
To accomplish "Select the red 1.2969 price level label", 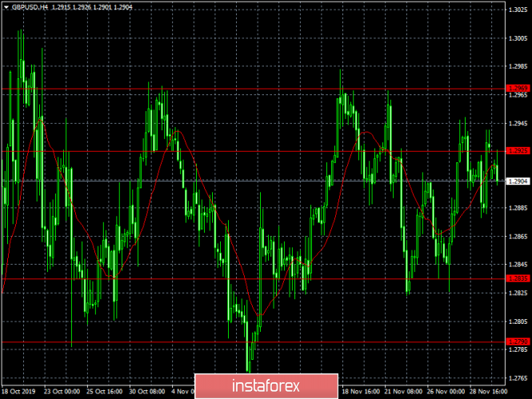I will [x=517, y=88].
